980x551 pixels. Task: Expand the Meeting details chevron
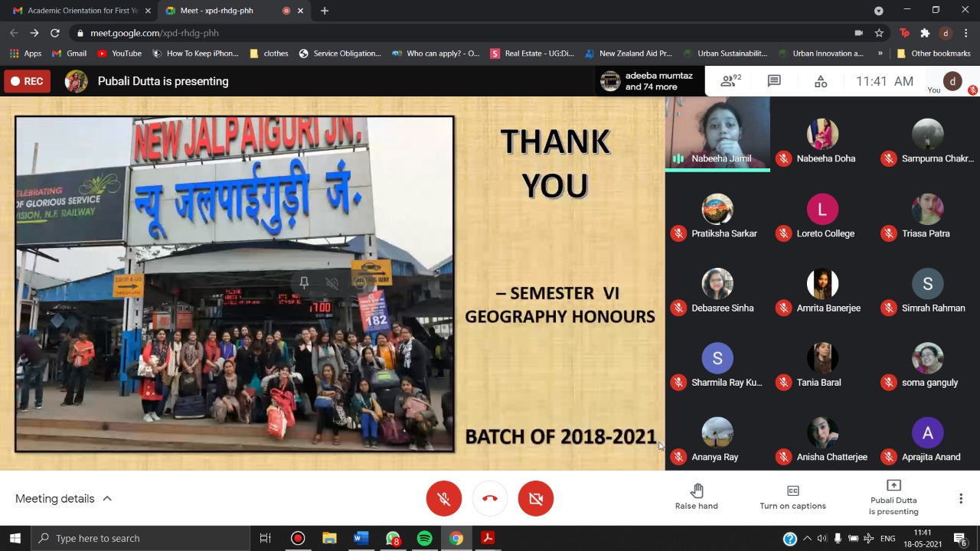(107, 499)
